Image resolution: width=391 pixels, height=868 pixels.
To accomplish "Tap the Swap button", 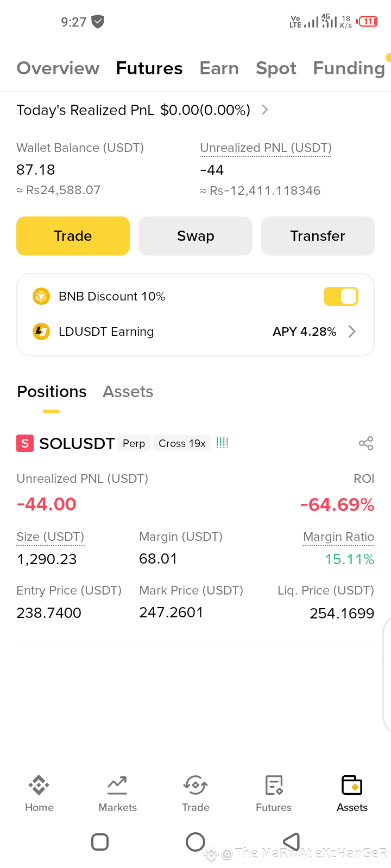I will point(195,236).
